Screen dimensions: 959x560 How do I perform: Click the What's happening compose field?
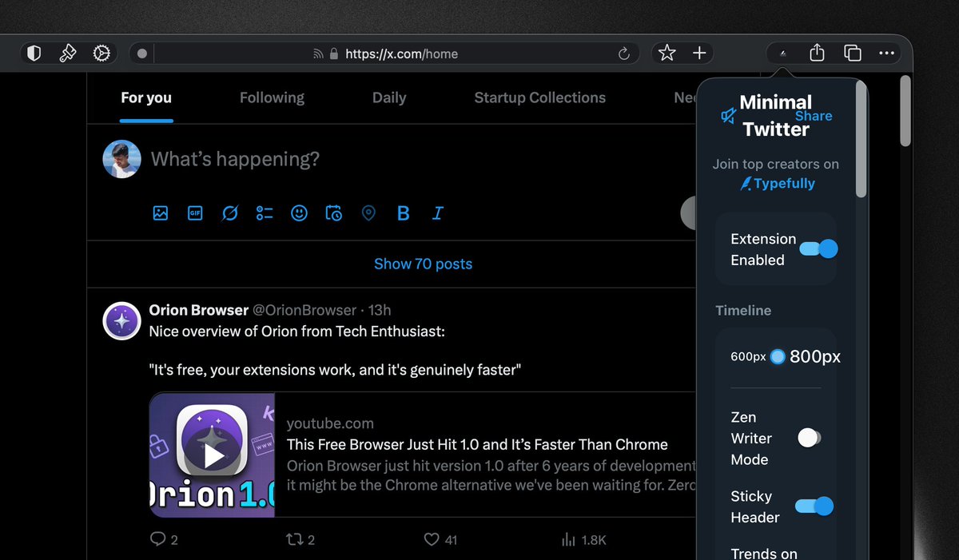(235, 159)
